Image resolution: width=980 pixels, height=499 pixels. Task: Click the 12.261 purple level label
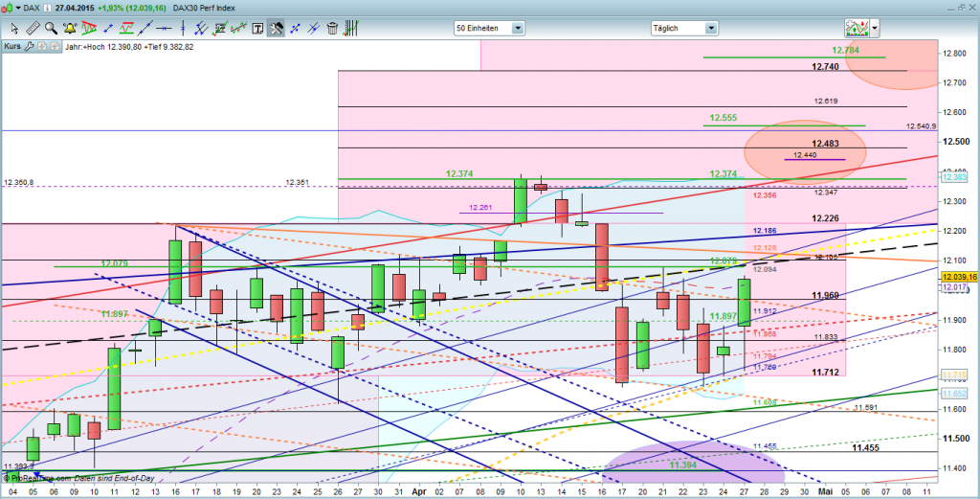480,208
